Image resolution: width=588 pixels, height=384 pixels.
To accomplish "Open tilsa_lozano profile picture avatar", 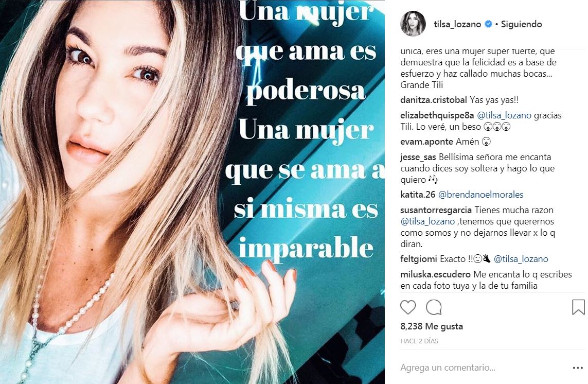I will click(413, 24).
